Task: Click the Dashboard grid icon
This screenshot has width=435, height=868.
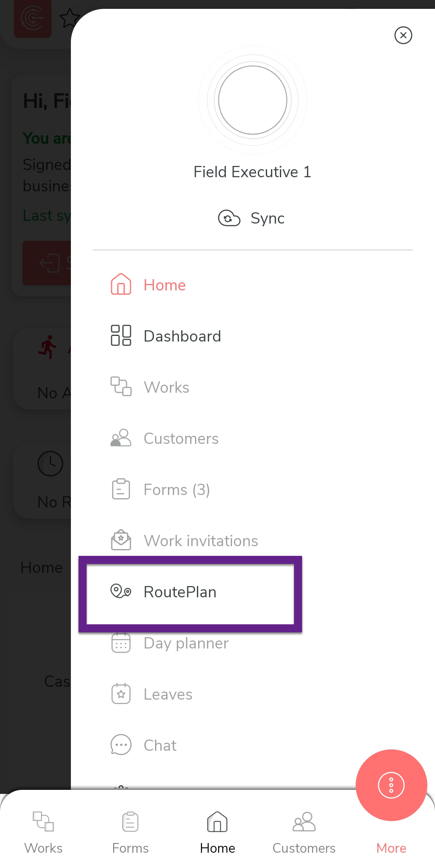Action: point(121,336)
